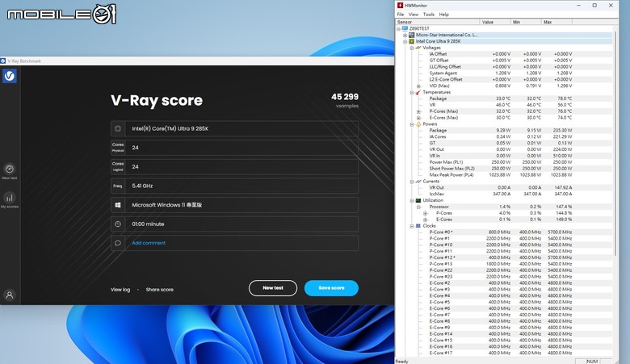Click the Intel Core Ultra 9 285K chip icon

click(x=411, y=41)
